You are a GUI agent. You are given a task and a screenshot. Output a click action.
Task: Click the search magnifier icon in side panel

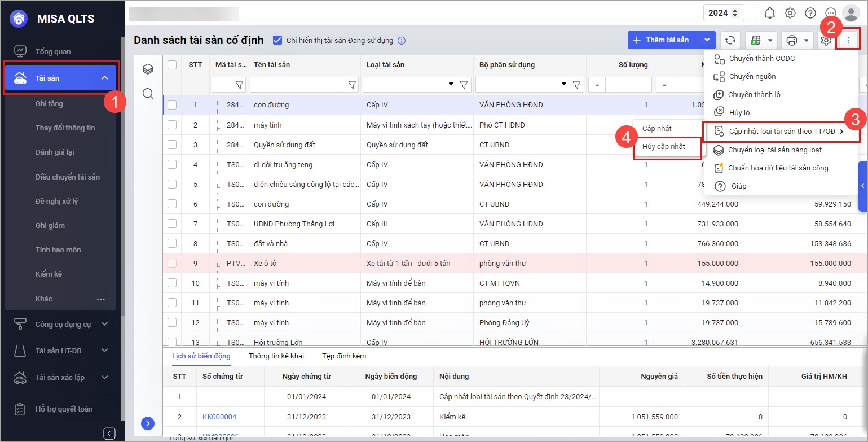(148, 93)
